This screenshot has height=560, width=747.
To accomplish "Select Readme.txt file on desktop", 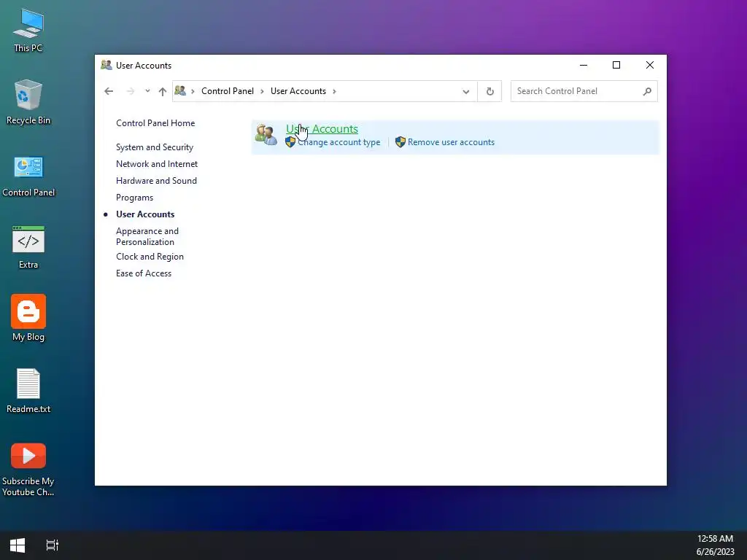I will (28, 391).
